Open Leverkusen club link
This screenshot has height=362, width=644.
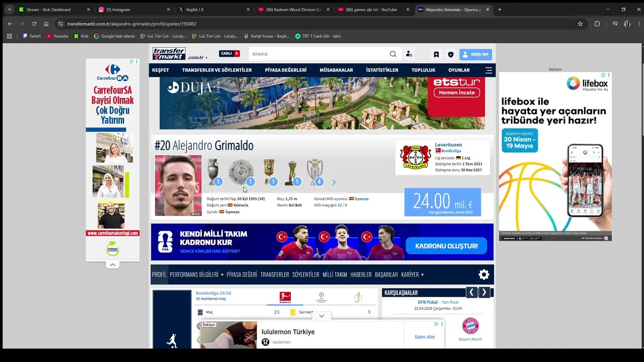click(x=448, y=145)
